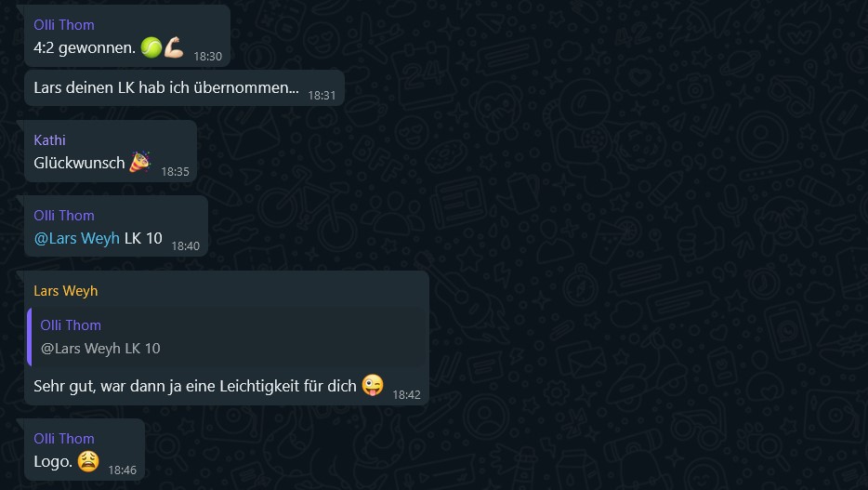Open Lars Weyh's sender name in yellow
The height and width of the screenshot is (490, 868).
[65, 291]
